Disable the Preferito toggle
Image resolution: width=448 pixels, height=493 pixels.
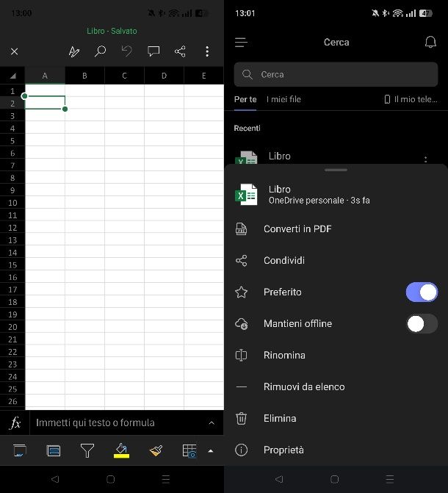click(x=422, y=292)
